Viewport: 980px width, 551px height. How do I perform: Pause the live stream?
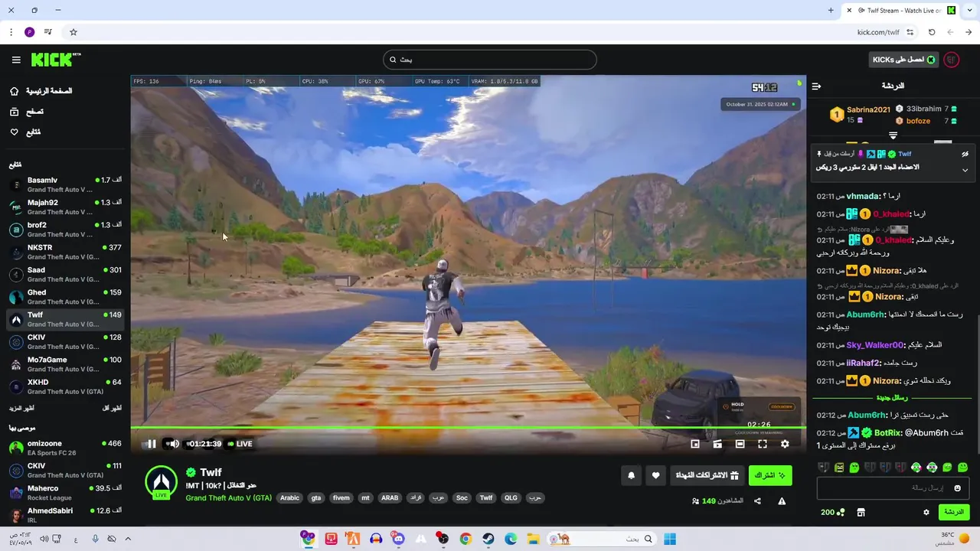[152, 444]
